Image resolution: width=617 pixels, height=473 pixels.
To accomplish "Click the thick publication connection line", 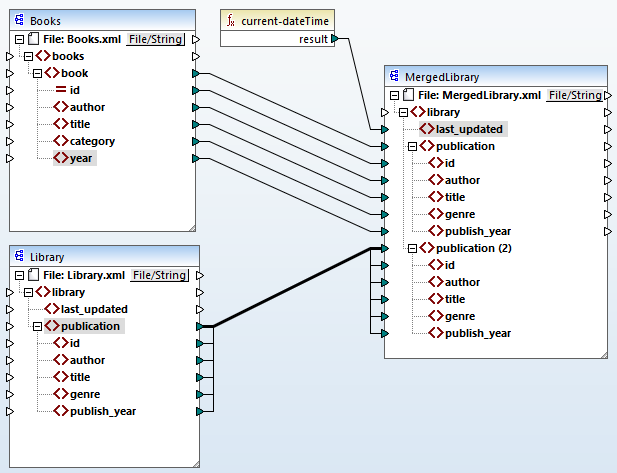I will [290, 287].
